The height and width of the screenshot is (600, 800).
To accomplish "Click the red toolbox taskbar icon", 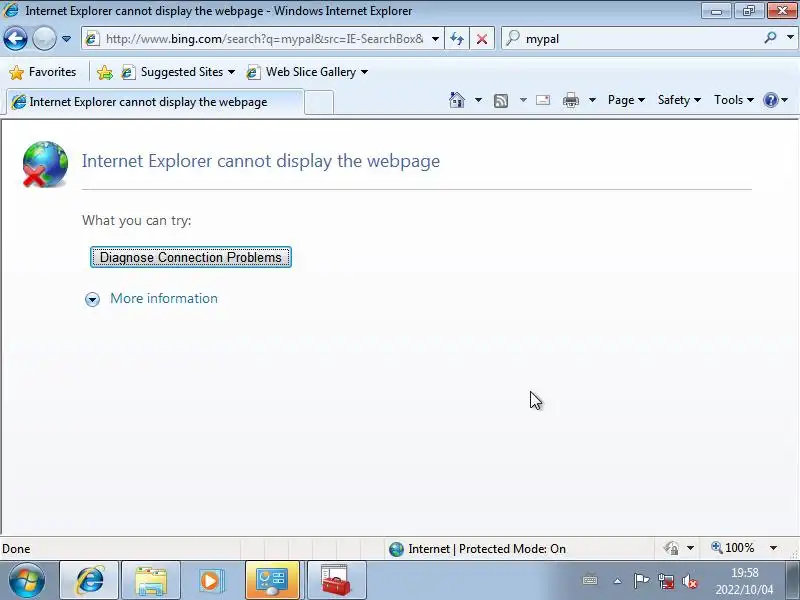I will (x=336, y=581).
